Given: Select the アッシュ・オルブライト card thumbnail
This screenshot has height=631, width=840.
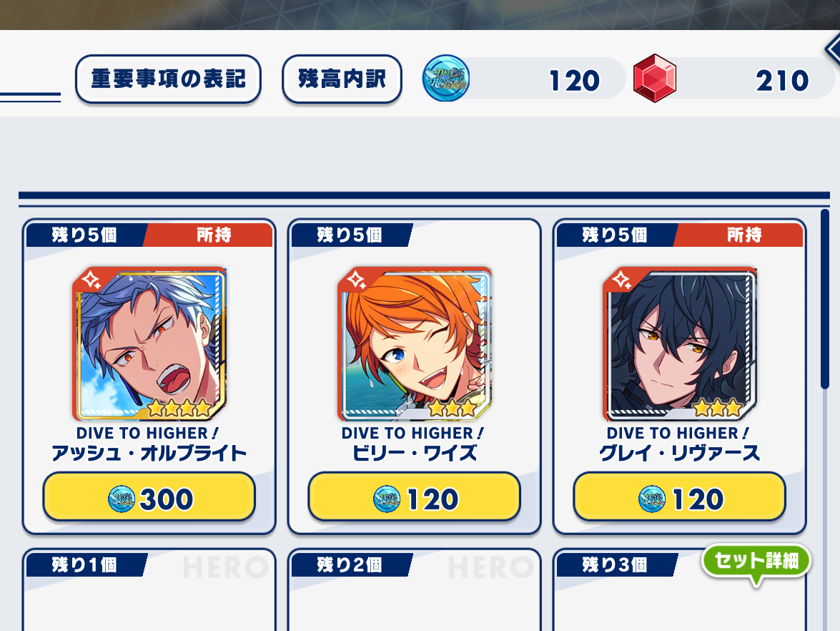Looking at the screenshot, I should [x=149, y=344].
